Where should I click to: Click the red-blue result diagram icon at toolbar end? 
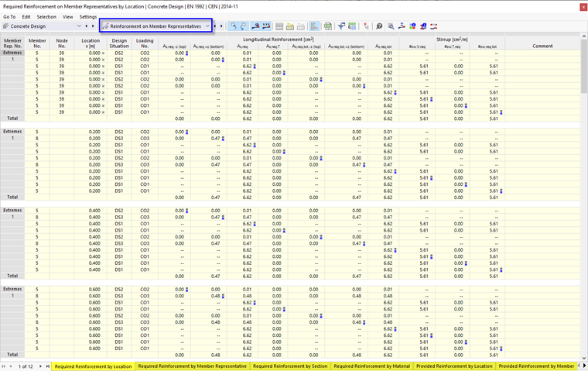[x=435, y=26]
